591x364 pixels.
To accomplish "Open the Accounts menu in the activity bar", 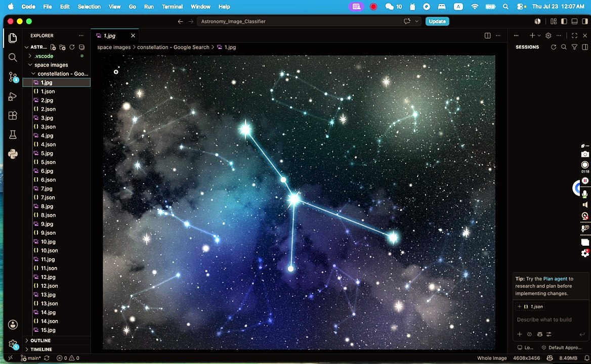I will point(13,325).
